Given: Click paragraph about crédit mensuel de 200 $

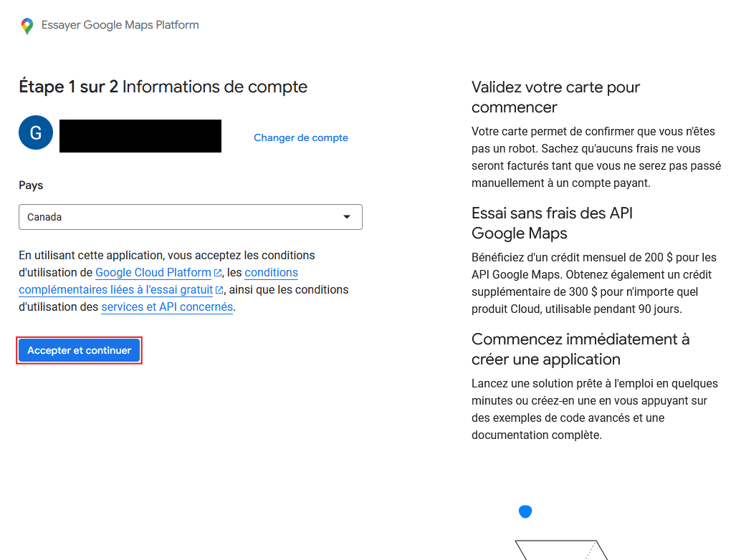Looking at the screenshot, I should [x=594, y=284].
